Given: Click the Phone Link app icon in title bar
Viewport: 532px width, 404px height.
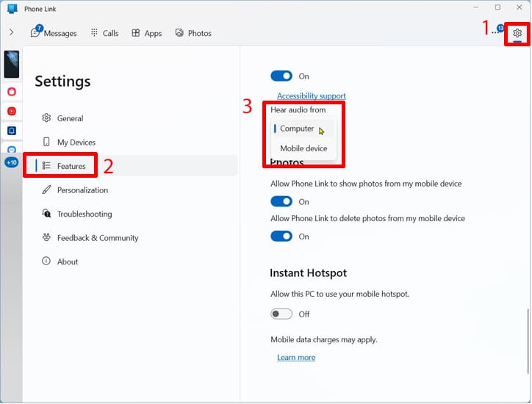Looking at the screenshot, I should (12, 9).
